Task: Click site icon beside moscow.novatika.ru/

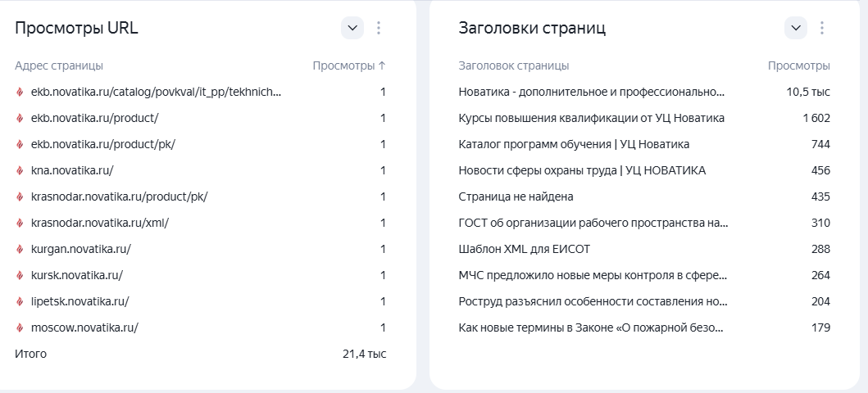Action: (x=20, y=327)
